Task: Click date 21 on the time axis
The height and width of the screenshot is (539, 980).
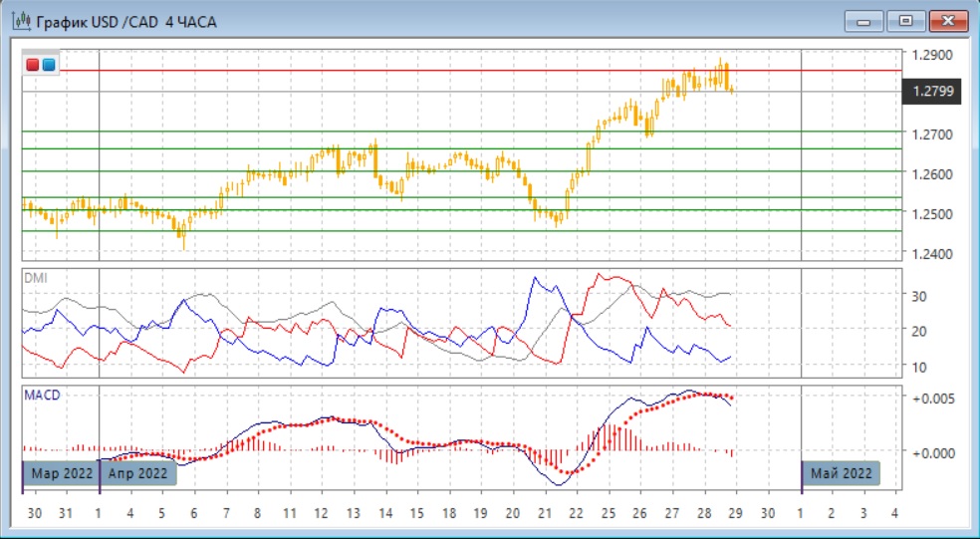Action: pos(544,513)
